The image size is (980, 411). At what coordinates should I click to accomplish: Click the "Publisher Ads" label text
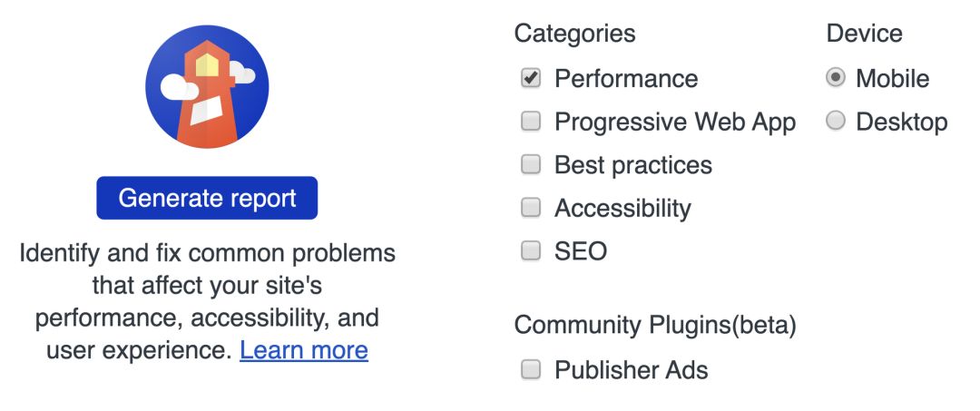click(632, 370)
